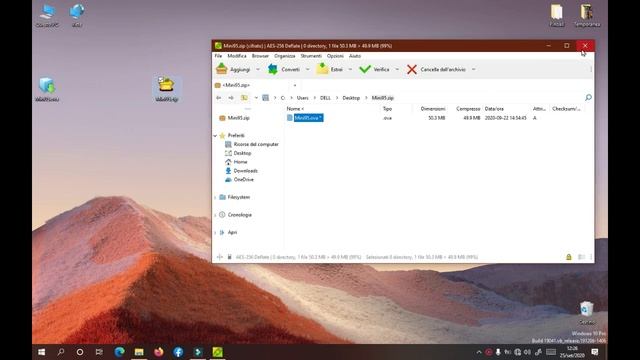
Task: Open the dropdown next to Cancella dall'archivio
Action: pos(473,69)
